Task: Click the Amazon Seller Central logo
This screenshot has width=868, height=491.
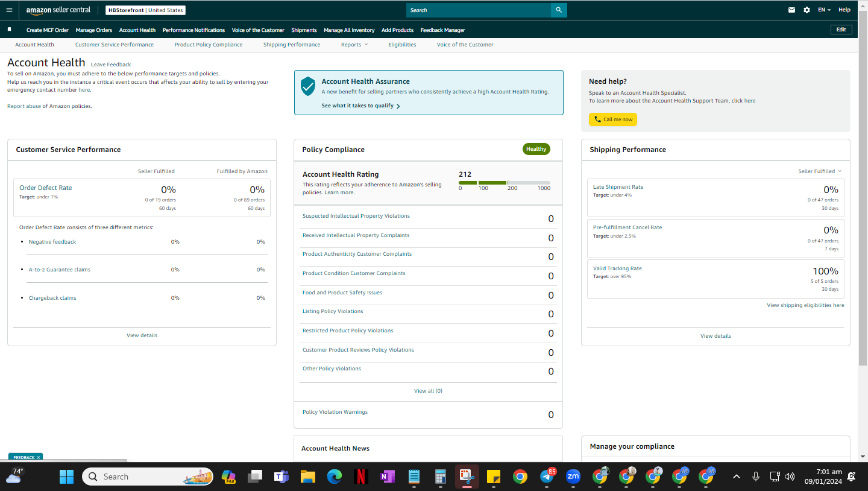Action: [58, 10]
